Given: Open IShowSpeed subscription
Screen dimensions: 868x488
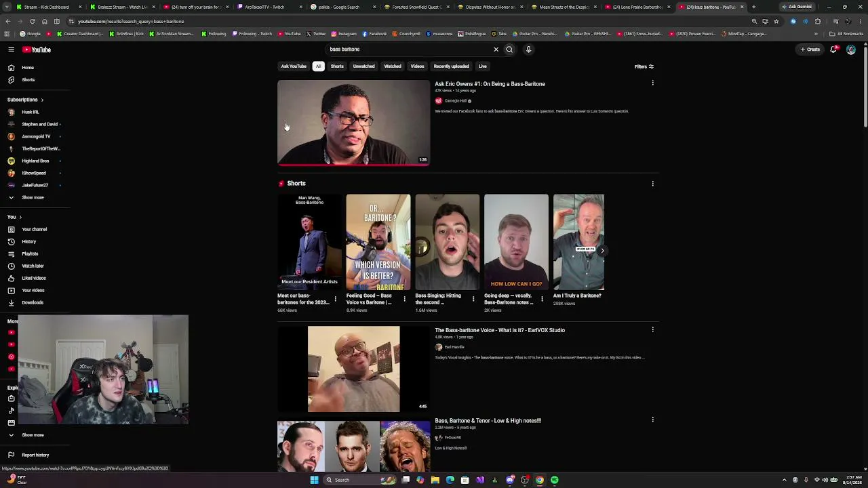Looking at the screenshot, I should coord(34,173).
